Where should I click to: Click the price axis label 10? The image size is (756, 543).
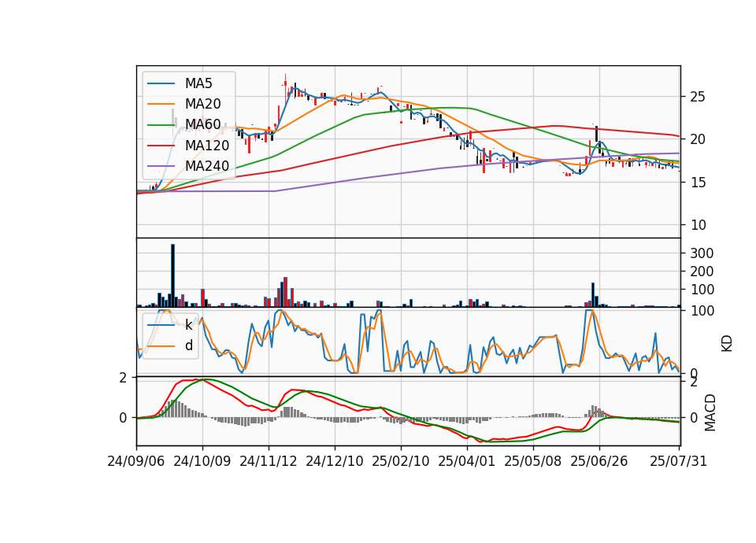[x=697, y=225]
